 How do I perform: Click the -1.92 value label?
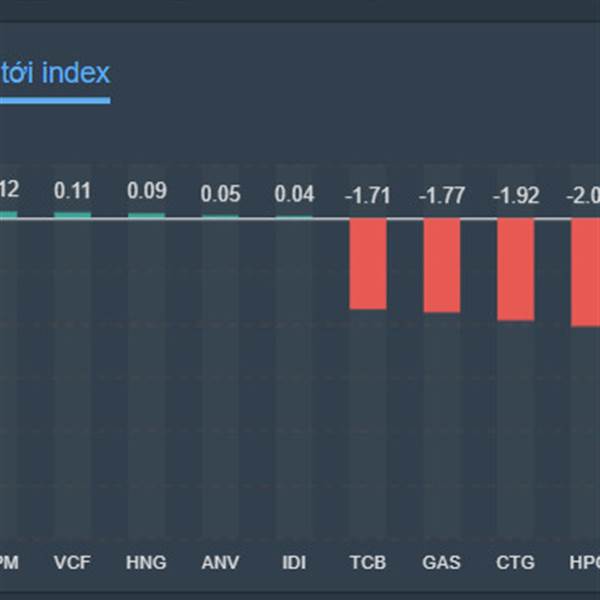point(515,196)
